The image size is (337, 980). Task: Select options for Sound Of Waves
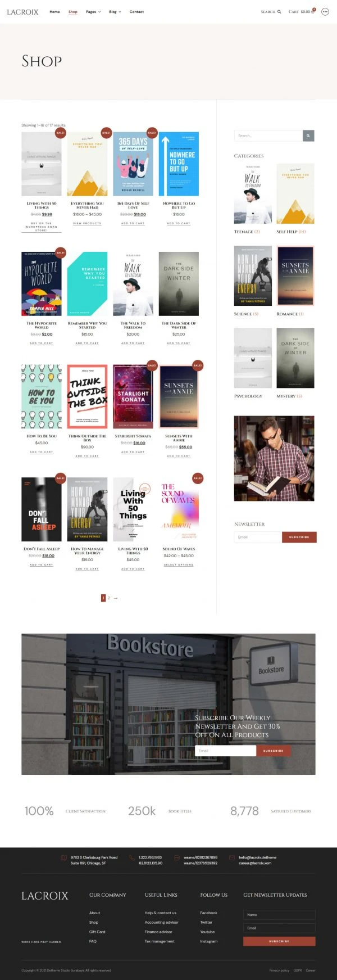click(179, 564)
